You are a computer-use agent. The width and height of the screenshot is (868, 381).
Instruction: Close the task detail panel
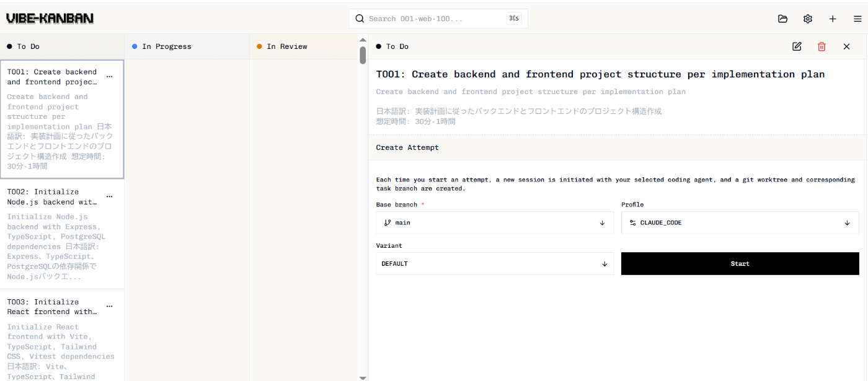[846, 46]
